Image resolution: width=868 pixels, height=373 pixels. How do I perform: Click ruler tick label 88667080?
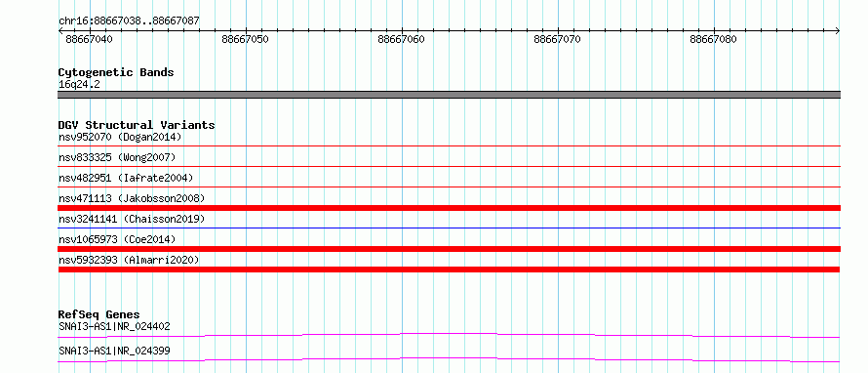click(714, 39)
